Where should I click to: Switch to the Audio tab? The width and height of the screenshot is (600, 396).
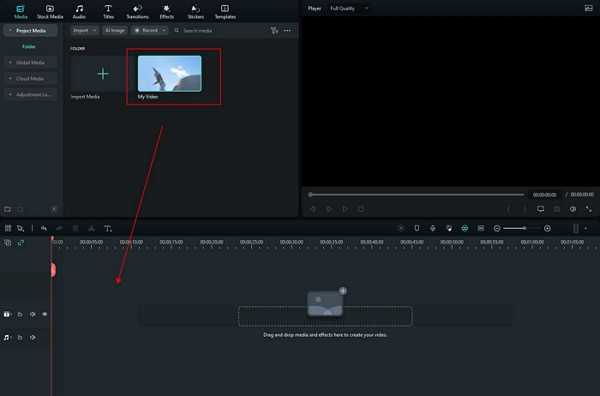click(79, 12)
